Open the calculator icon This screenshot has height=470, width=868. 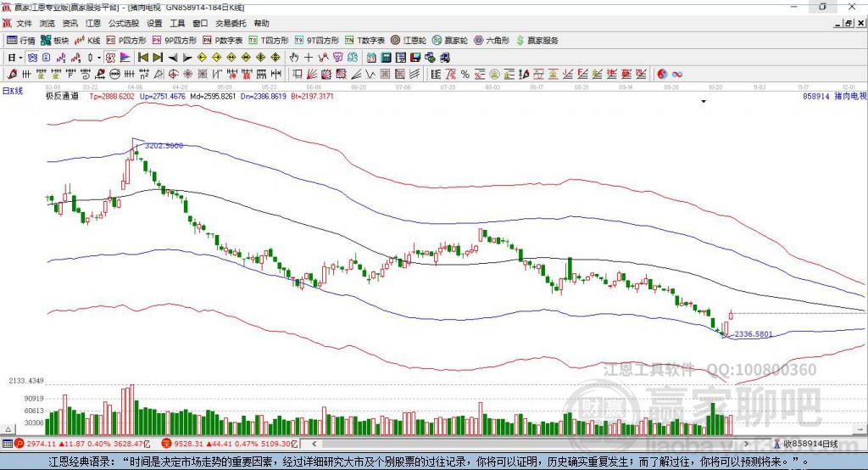point(386,58)
